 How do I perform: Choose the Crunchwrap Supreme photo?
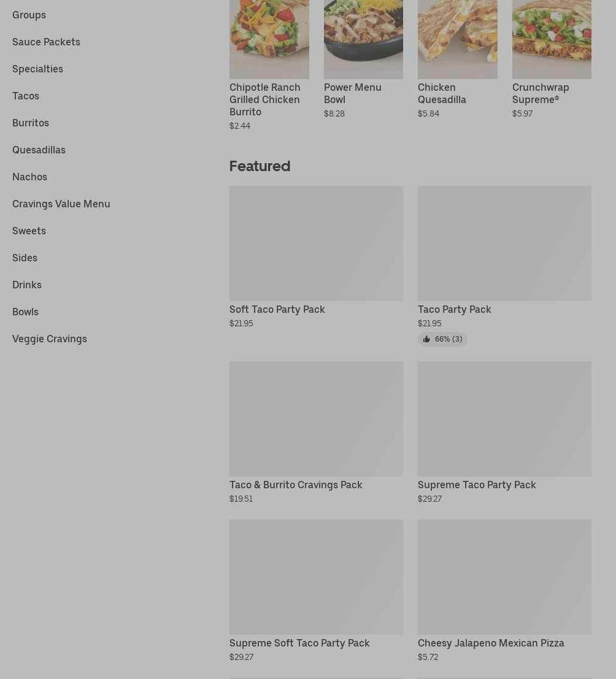552,39
